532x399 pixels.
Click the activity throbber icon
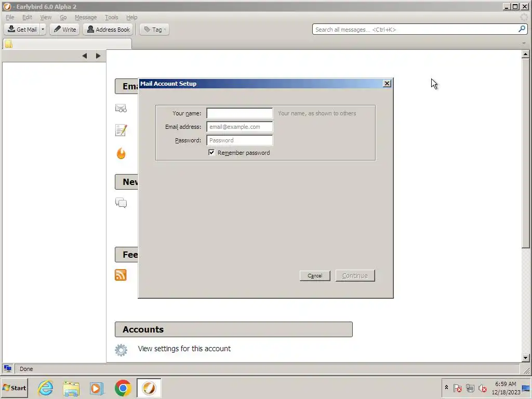[524, 17]
